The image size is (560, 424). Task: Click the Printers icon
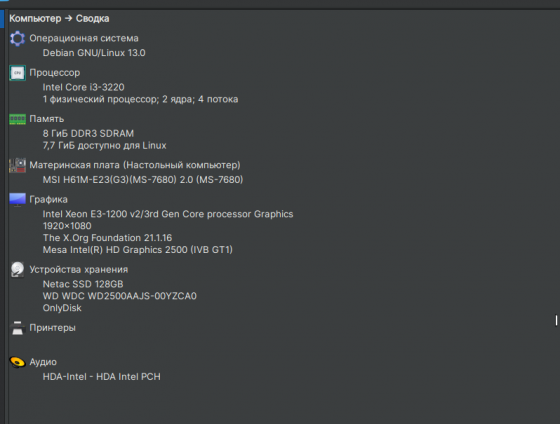pyautogui.click(x=18, y=328)
